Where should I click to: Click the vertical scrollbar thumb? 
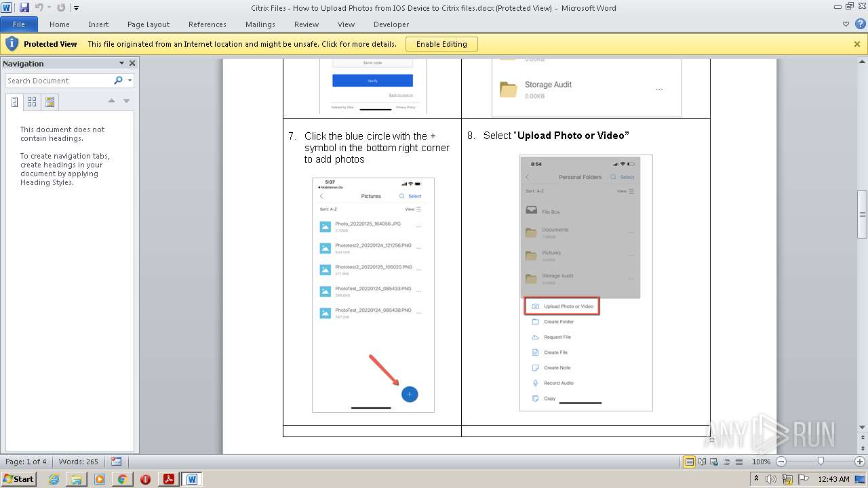tap(863, 214)
